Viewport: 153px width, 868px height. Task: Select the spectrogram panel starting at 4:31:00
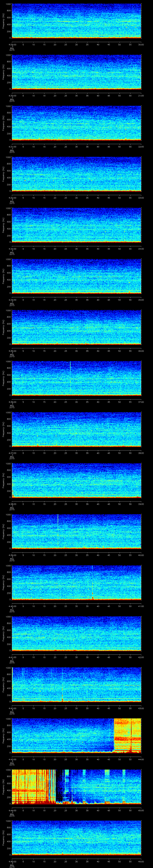76,123
